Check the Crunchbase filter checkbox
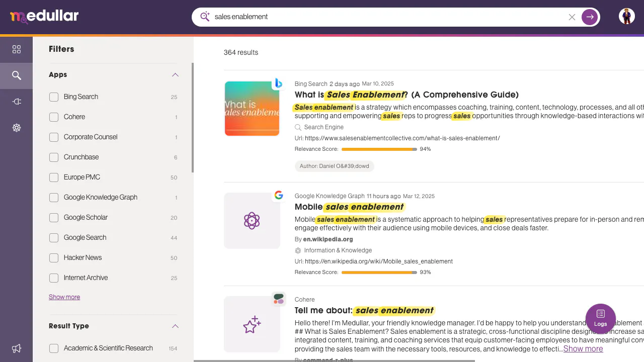The height and width of the screenshot is (362, 644). pyautogui.click(x=54, y=157)
